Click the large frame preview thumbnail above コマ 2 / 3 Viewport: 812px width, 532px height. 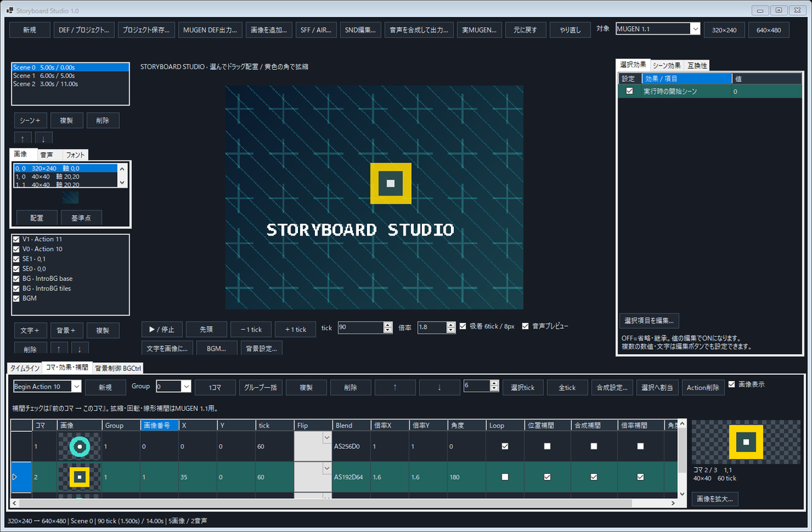pos(746,442)
